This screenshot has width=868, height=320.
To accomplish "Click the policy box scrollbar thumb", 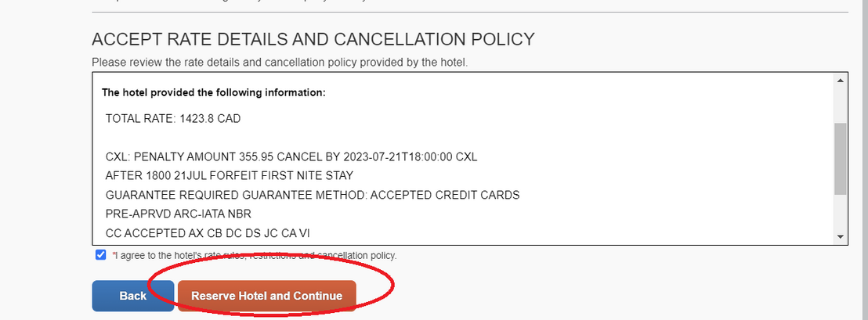I will click(x=841, y=158).
